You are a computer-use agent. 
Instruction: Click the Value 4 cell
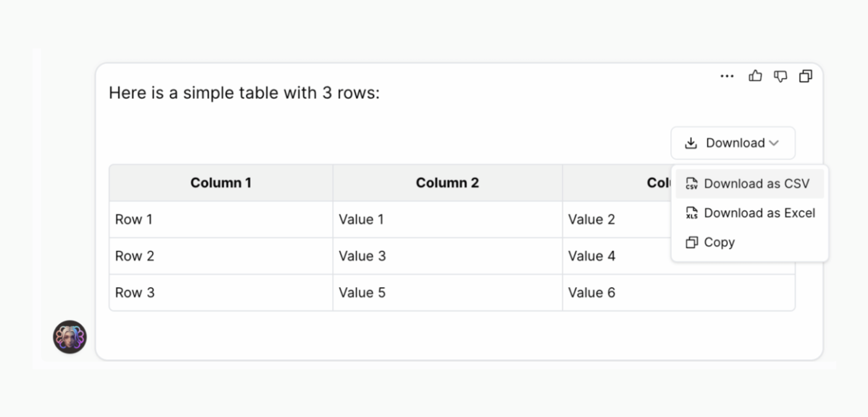click(x=617, y=256)
